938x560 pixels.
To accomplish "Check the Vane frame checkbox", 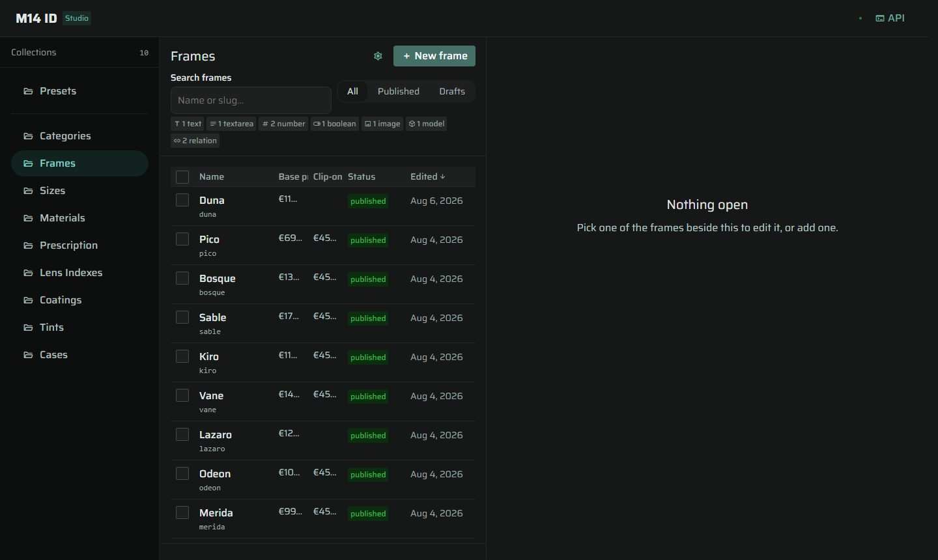I will tap(182, 395).
